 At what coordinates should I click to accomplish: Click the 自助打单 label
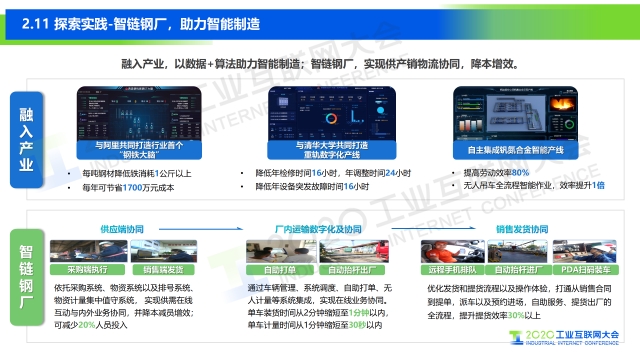[280, 270]
